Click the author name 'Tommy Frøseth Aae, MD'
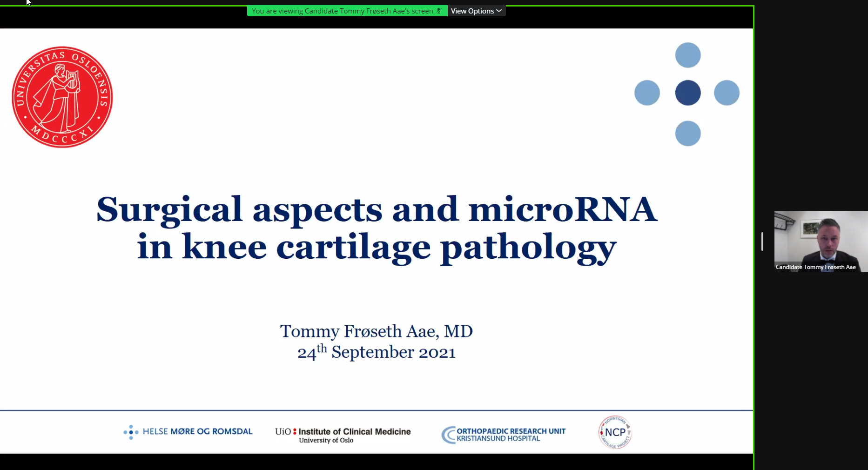The image size is (868, 470). pyautogui.click(x=376, y=331)
